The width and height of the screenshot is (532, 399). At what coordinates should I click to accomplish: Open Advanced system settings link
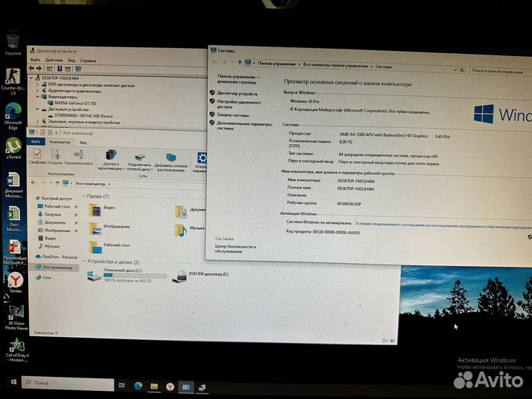tap(245, 126)
